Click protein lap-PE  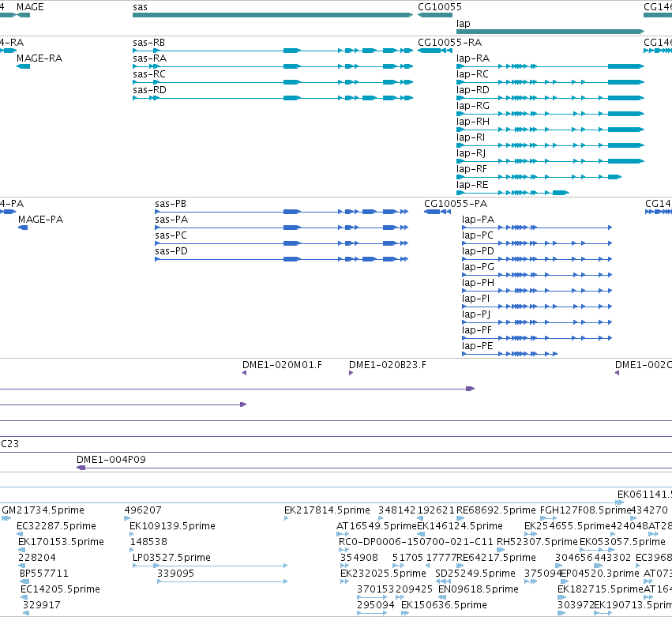[x=510, y=354]
